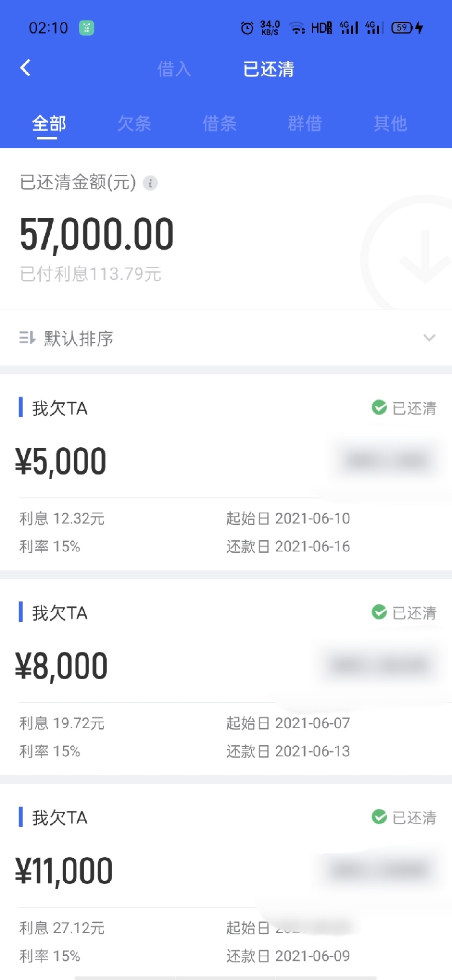This screenshot has height=980, width=452.
Task: Tap the sort icon next to 默认排序
Action: point(27,338)
